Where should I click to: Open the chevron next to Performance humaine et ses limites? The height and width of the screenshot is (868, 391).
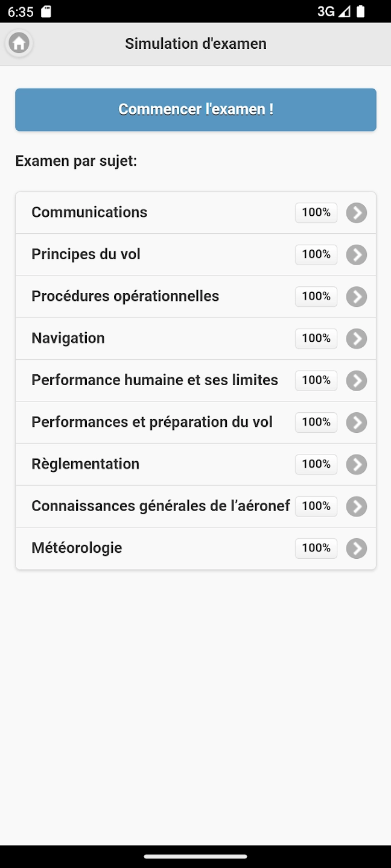tap(357, 380)
